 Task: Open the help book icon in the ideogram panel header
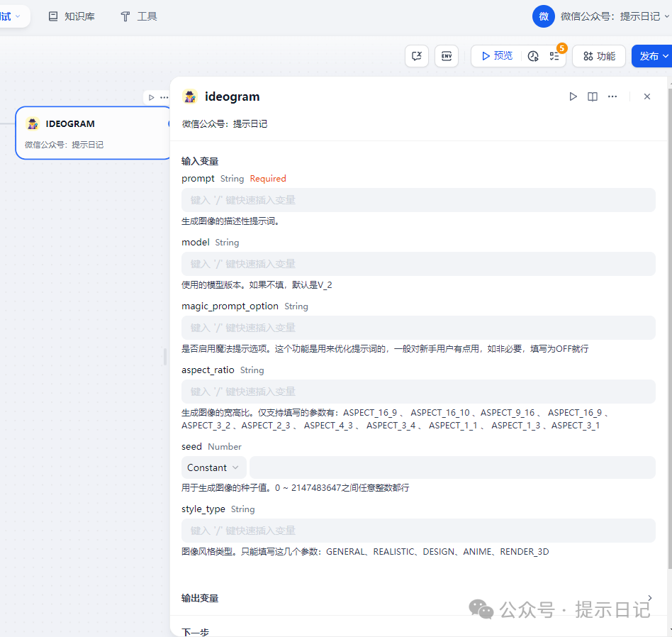pos(593,96)
